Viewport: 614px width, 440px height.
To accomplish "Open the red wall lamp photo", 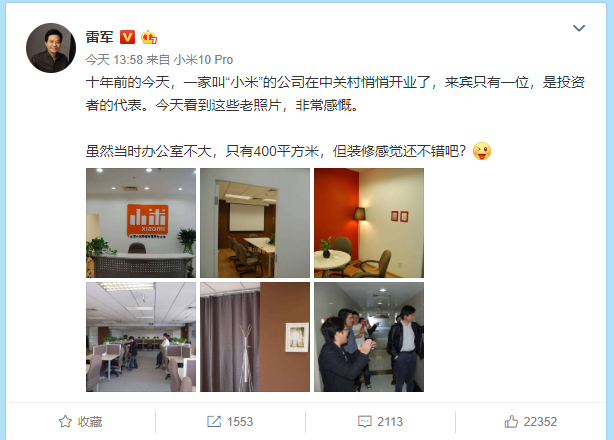I will click(x=369, y=223).
